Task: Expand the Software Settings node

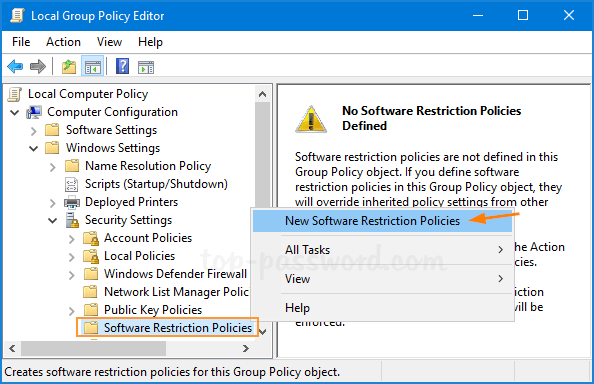Action: [x=33, y=131]
